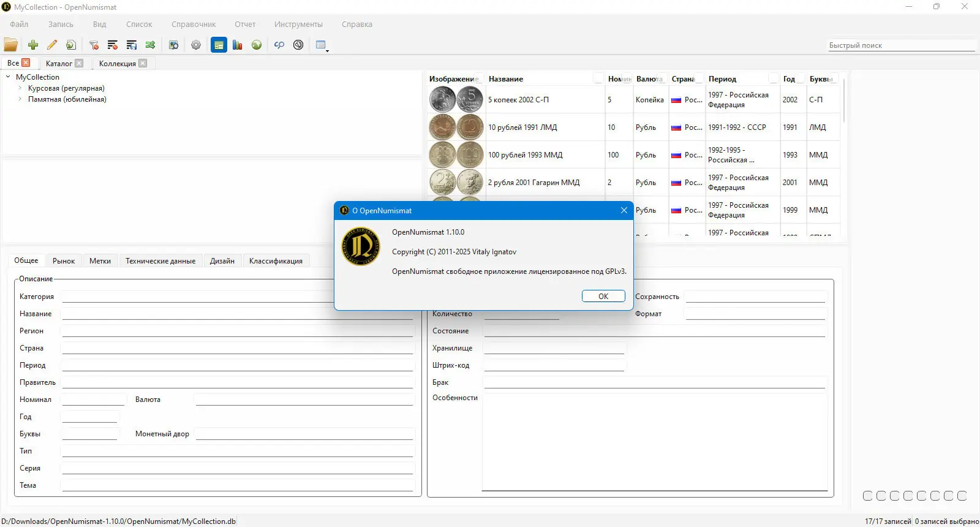The height and width of the screenshot is (527, 980).
Task: Select the Технические данные tab
Action: (160, 260)
